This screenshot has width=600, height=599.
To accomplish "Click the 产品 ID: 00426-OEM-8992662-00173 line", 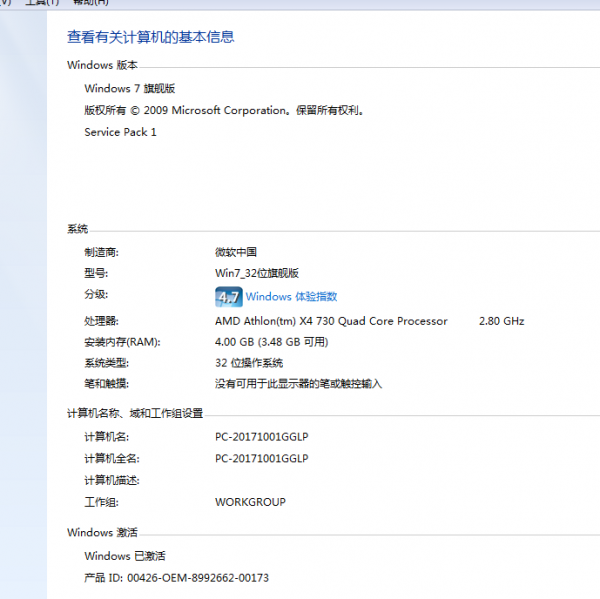I will coord(176,578).
